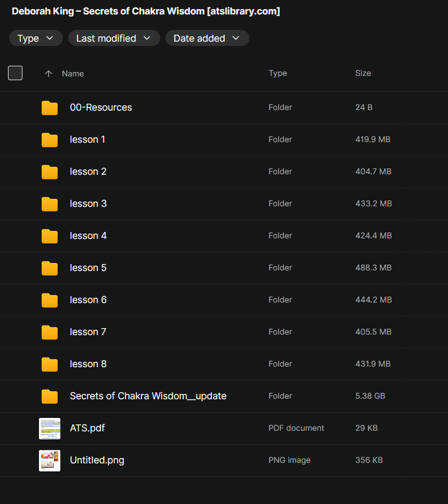Open the lesson 3 folder name

88,204
